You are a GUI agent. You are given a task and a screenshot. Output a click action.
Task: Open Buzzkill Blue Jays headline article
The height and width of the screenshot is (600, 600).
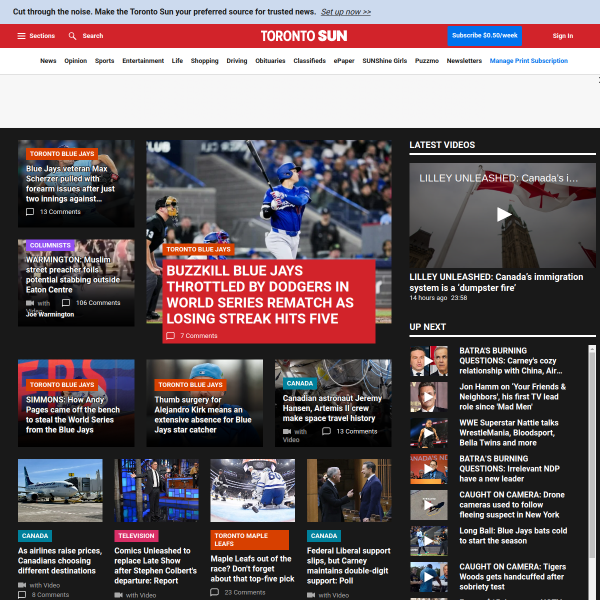click(260, 295)
